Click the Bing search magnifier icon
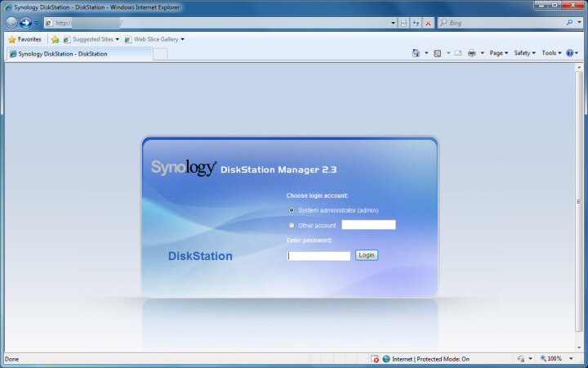The height and width of the screenshot is (368, 588). 570,23
